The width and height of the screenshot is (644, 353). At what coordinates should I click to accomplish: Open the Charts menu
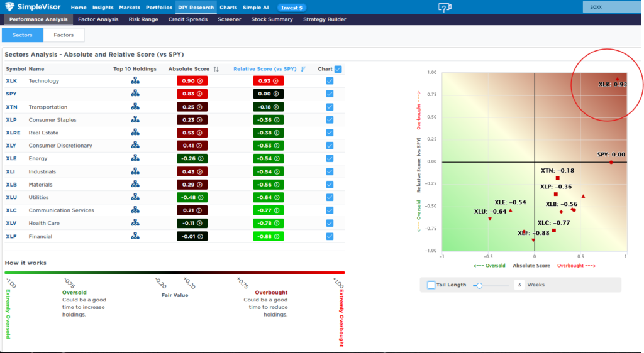pos(228,8)
